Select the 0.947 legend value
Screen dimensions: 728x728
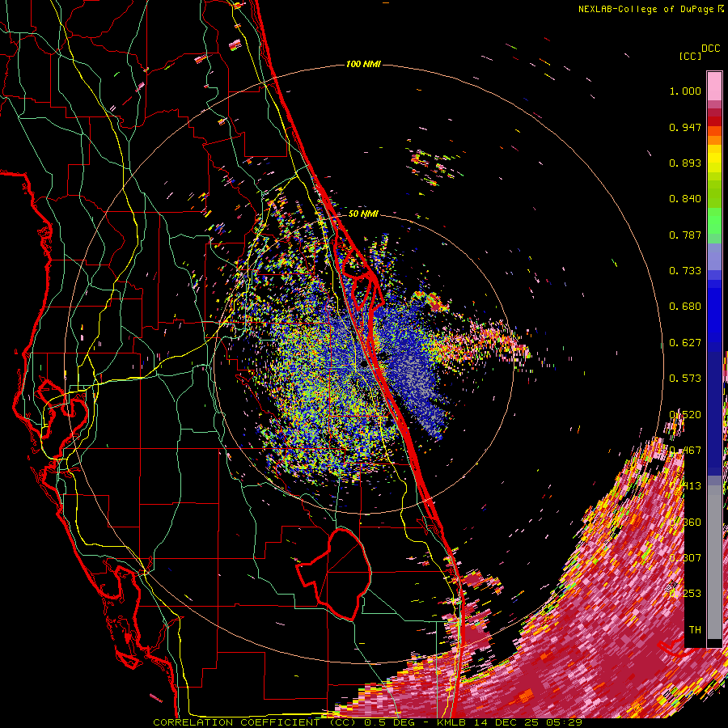pyautogui.click(x=685, y=127)
